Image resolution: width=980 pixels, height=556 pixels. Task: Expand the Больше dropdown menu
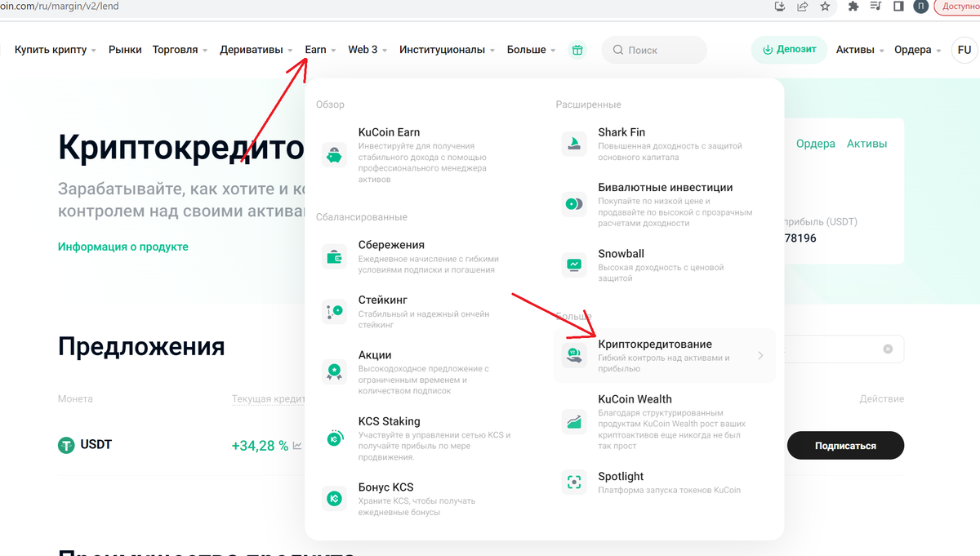coord(531,50)
